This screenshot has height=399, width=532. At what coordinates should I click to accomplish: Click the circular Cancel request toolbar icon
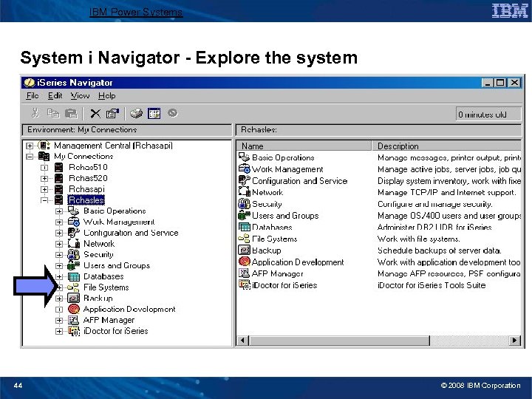(173, 112)
